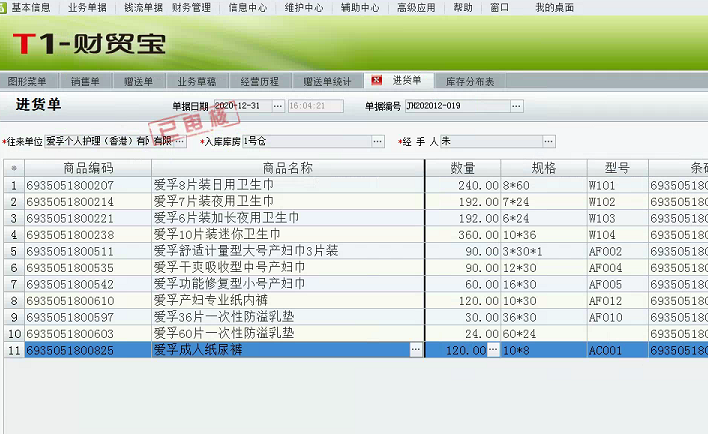The height and width of the screenshot is (434, 708).
Task: Select the model cell AC001 in row 11
Action: point(617,350)
